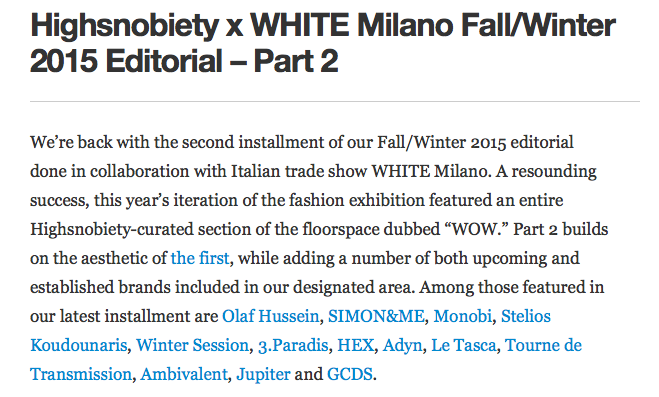
Task: Open the Ambivalent link
Action: (x=184, y=374)
